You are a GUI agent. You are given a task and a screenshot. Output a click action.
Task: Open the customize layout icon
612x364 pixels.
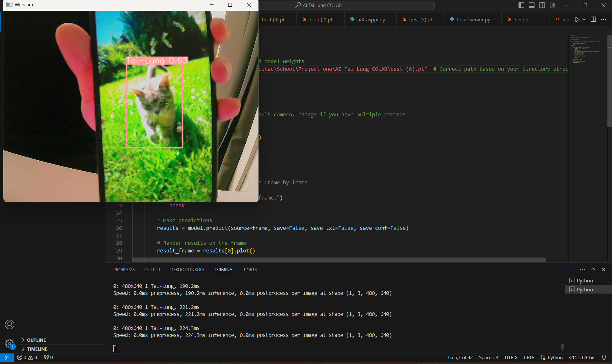pos(553,5)
